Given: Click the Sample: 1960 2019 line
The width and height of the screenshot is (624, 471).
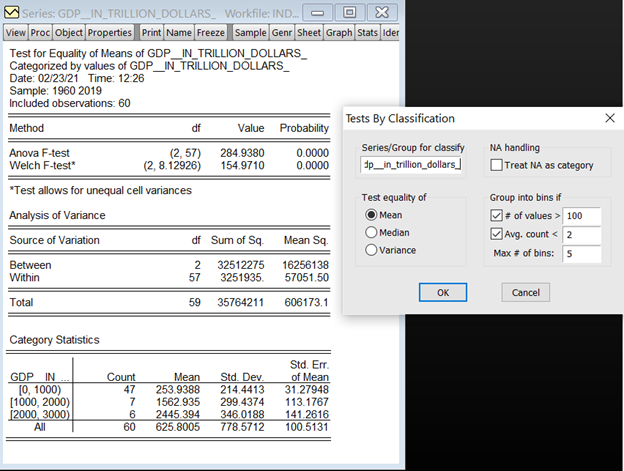Looking at the screenshot, I should (55, 91).
